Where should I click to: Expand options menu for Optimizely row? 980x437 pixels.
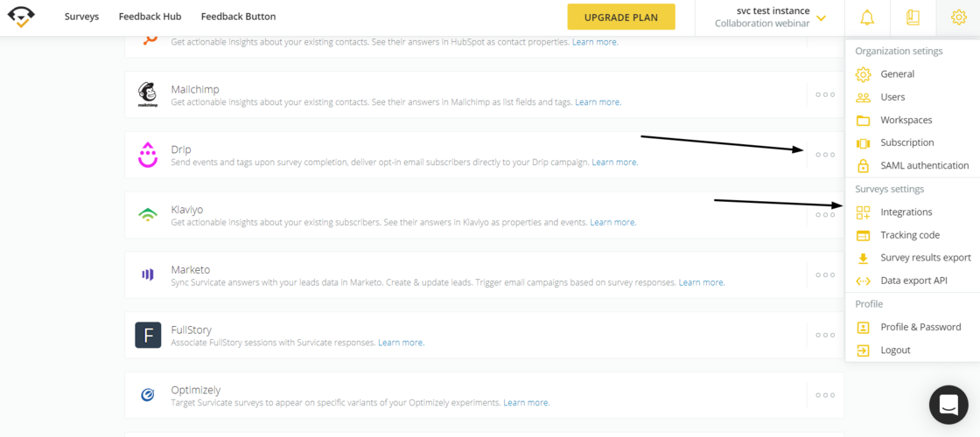point(824,395)
